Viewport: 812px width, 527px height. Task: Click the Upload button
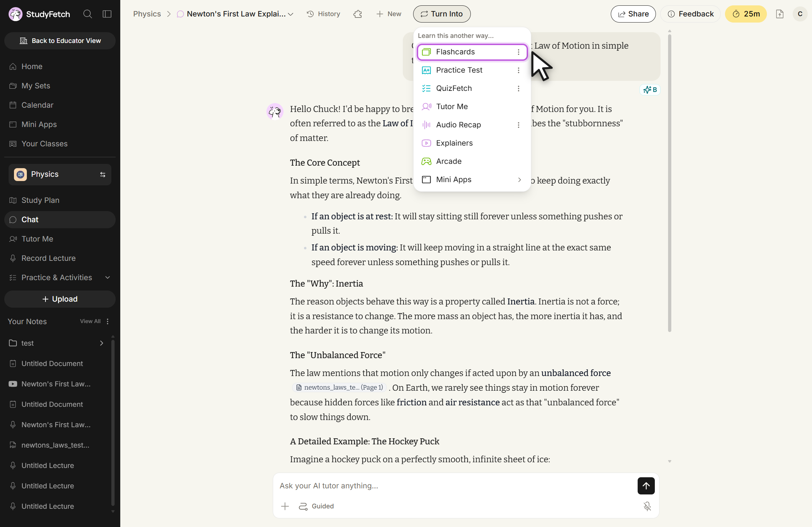click(60, 299)
